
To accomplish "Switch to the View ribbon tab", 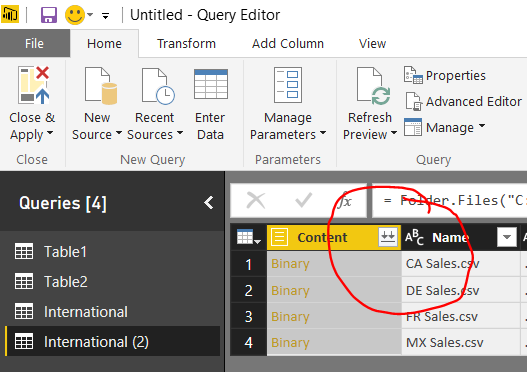I will (x=372, y=44).
